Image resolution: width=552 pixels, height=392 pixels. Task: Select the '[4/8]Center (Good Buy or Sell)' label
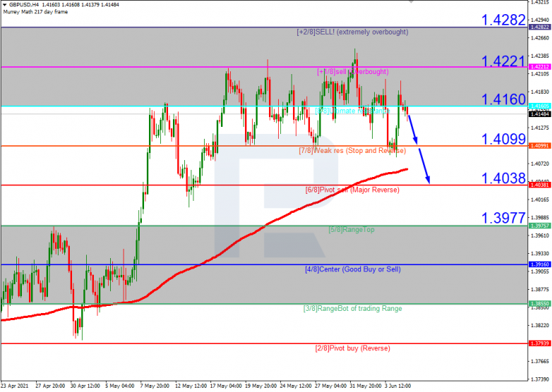353,269
